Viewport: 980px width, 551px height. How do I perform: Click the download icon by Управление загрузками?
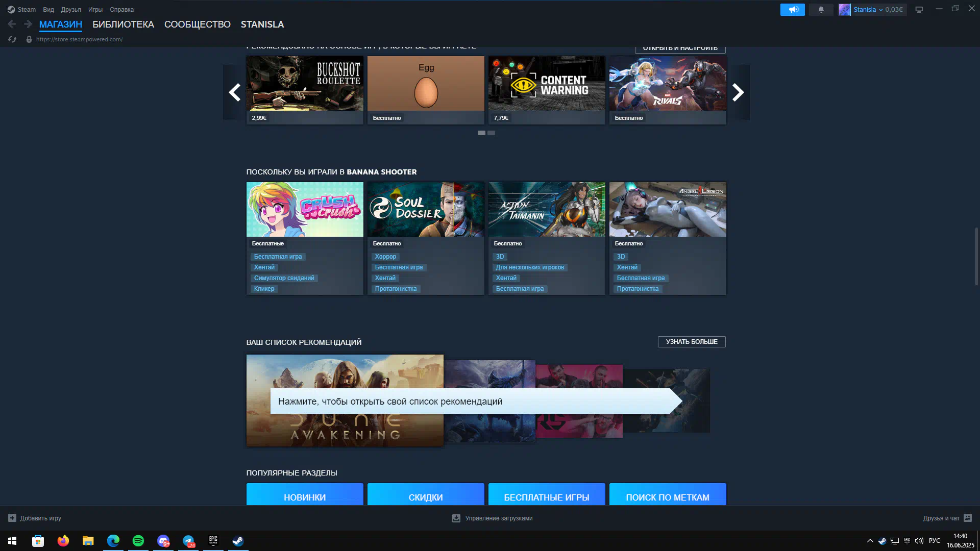click(456, 518)
